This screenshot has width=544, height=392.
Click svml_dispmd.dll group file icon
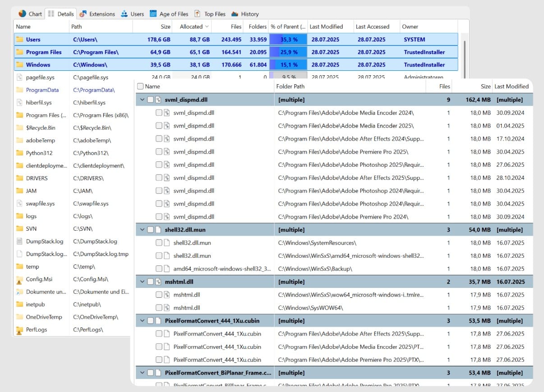158,100
